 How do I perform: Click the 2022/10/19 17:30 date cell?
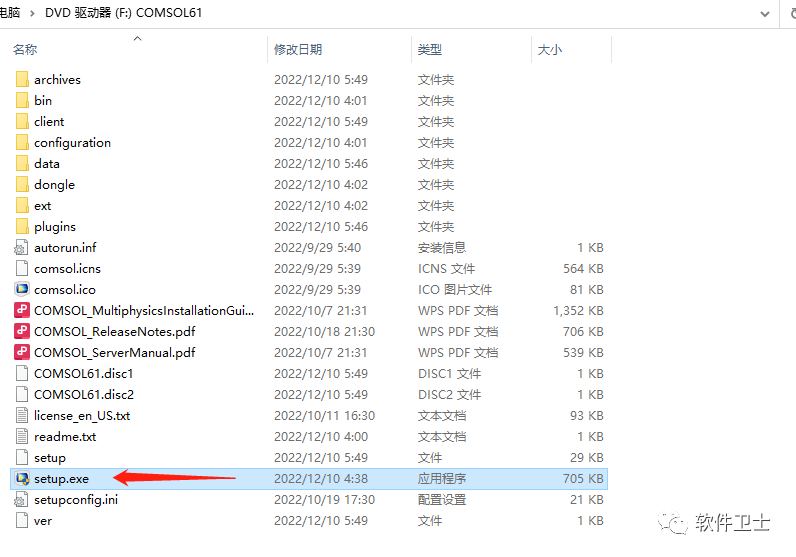point(324,500)
